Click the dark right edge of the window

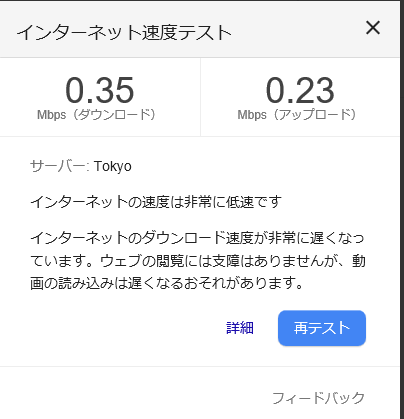(402, 209)
